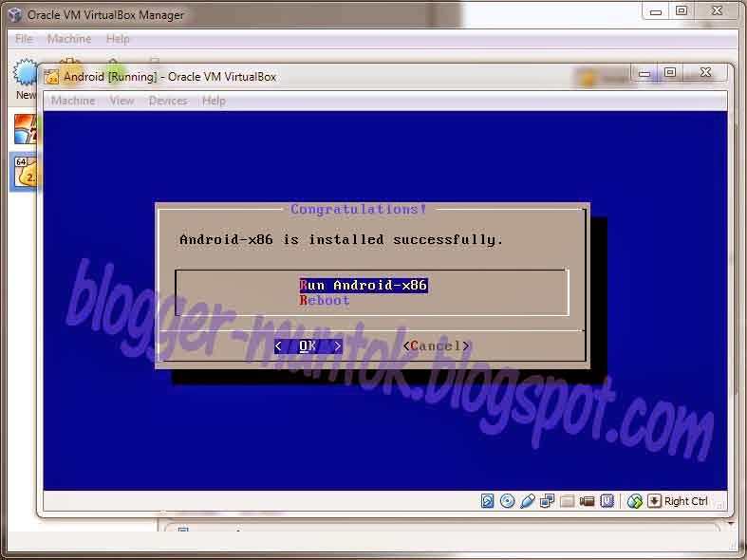Click the Right Ctrl host key label
This screenshot has height=560, width=747.
(686, 501)
